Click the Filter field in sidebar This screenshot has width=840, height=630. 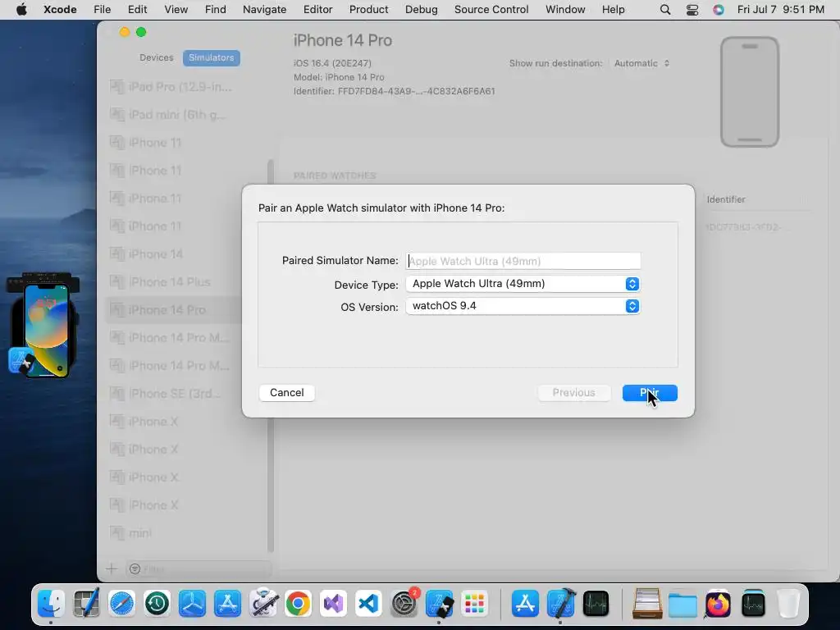(x=199, y=569)
